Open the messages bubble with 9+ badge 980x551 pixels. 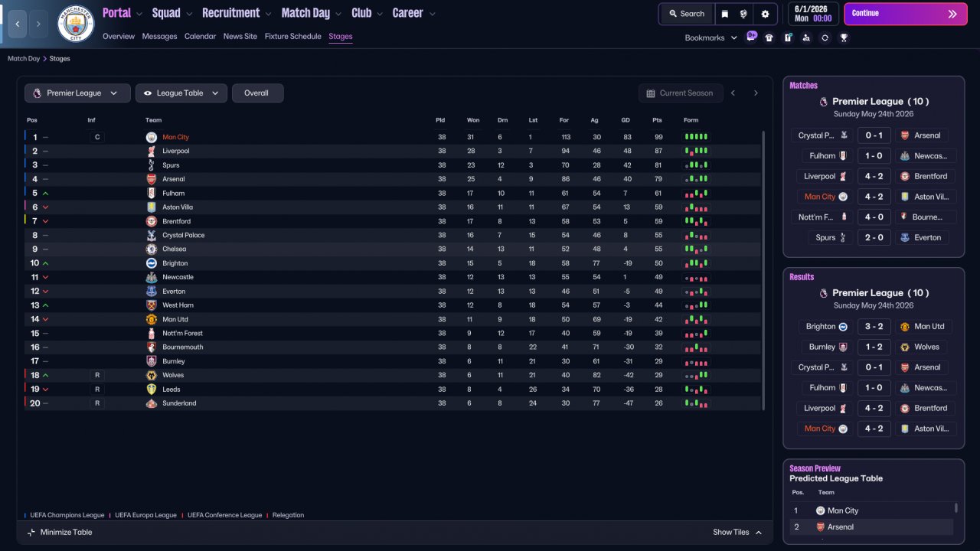tap(751, 37)
